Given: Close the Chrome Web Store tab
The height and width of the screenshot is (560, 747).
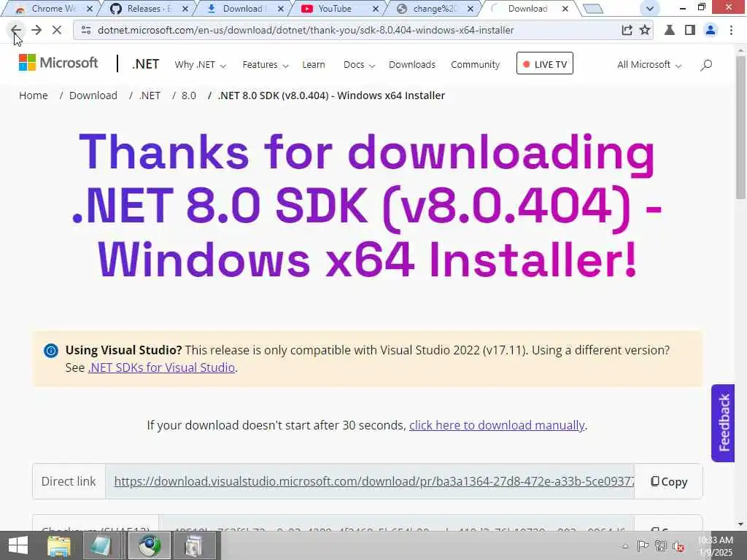Looking at the screenshot, I should pyautogui.click(x=89, y=9).
